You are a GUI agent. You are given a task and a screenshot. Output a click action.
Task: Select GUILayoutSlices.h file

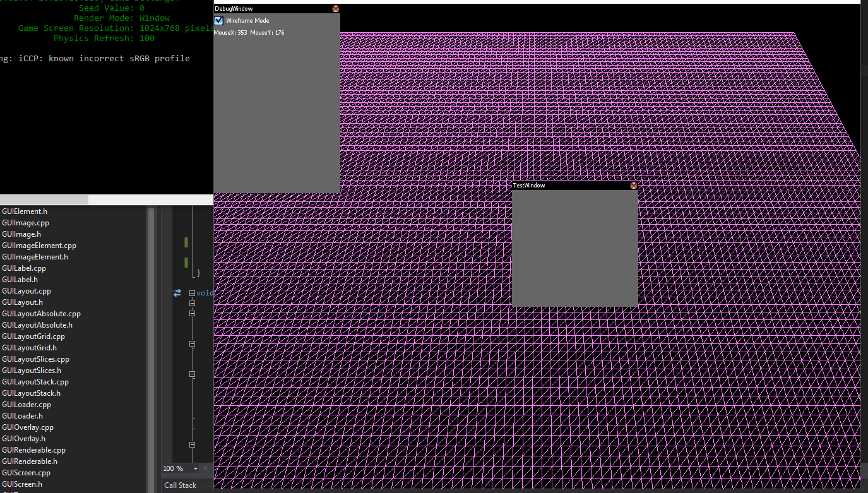click(x=32, y=371)
